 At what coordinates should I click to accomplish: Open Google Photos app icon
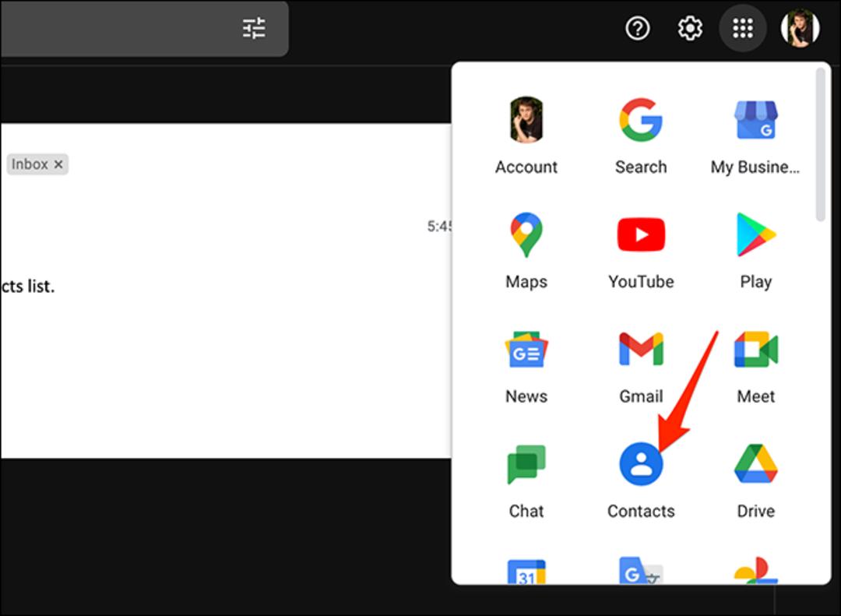(755, 571)
